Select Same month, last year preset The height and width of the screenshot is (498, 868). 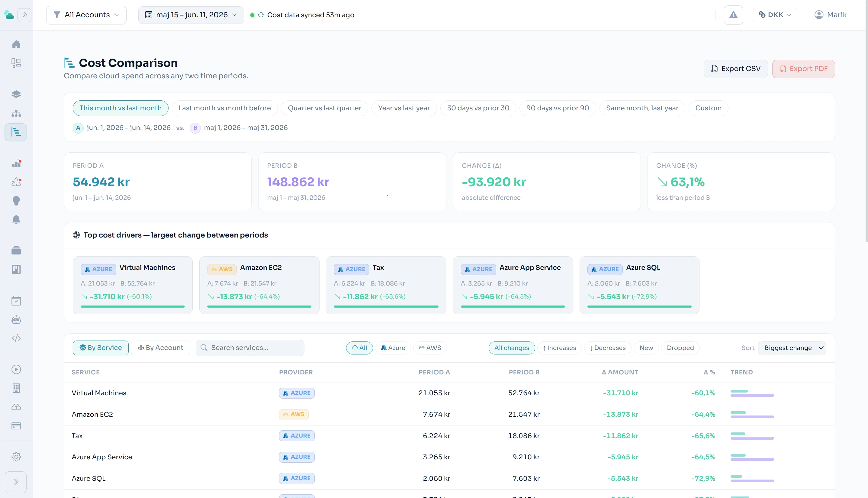pos(642,108)
